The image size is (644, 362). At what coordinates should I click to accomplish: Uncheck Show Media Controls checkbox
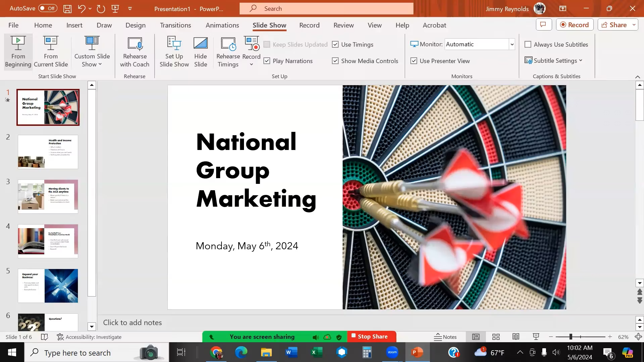(335, 61)
